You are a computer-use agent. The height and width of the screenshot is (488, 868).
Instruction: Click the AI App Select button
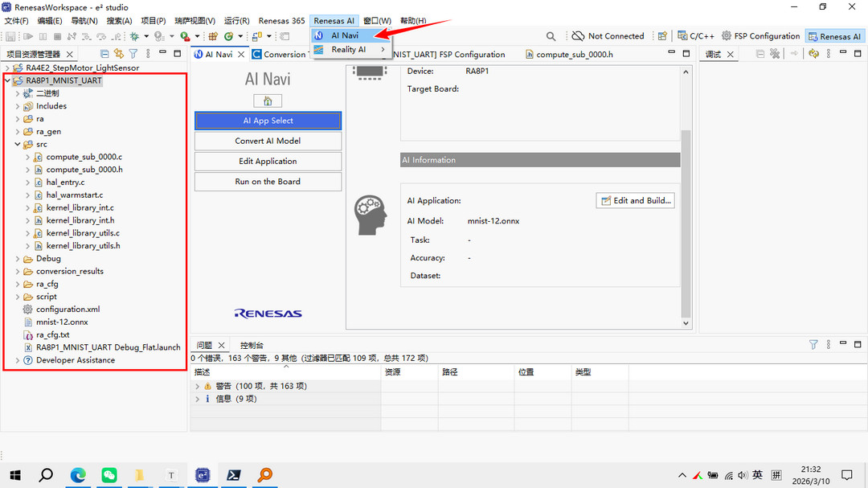(x=268, y=121)
